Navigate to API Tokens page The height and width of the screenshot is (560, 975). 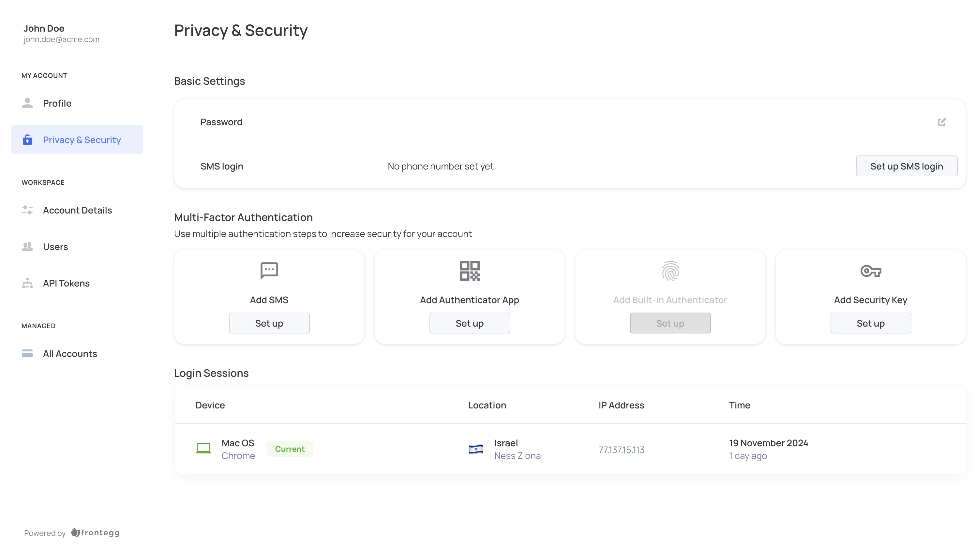(66, 283)
